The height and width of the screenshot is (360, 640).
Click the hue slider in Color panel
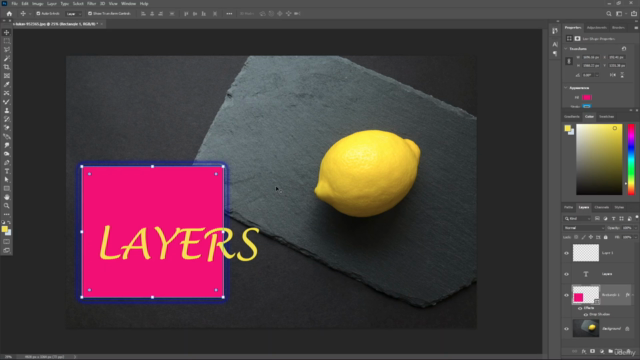click(631, 159)
